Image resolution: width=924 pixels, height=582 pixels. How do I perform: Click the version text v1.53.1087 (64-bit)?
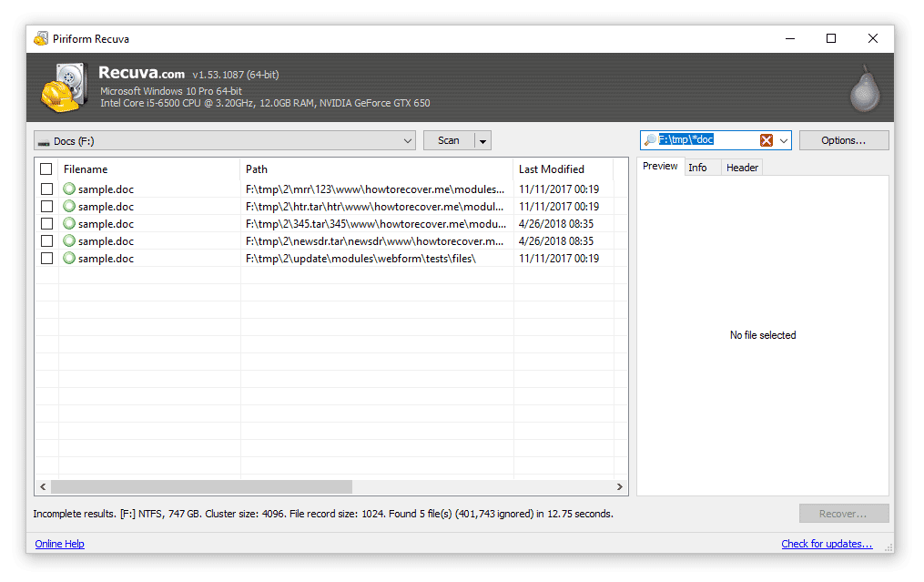coord(236,75)
